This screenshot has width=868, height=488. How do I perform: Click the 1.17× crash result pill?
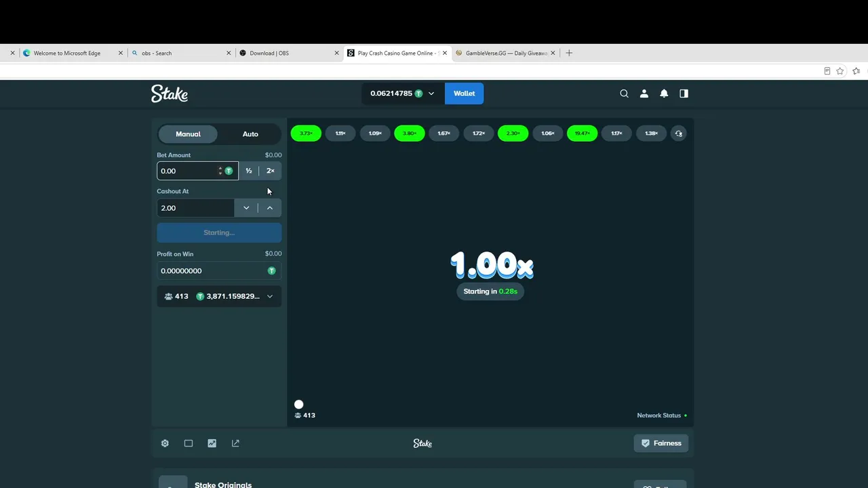616,134
